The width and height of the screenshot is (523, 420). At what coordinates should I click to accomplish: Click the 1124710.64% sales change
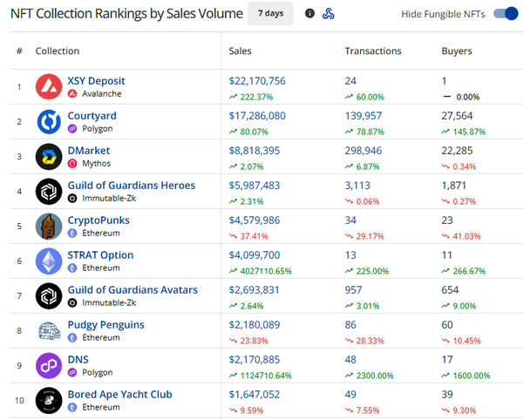tap(266, 376)
